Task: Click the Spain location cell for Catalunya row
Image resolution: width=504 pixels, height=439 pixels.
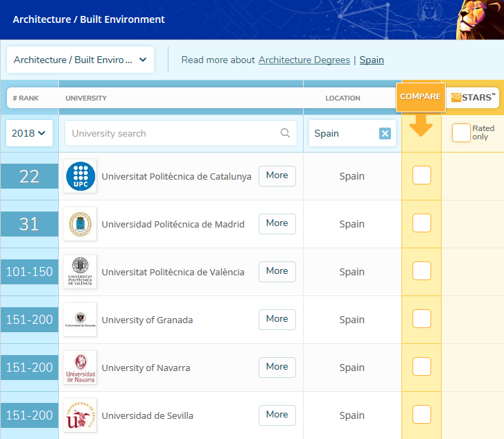Action: click(x=352, y=176)
